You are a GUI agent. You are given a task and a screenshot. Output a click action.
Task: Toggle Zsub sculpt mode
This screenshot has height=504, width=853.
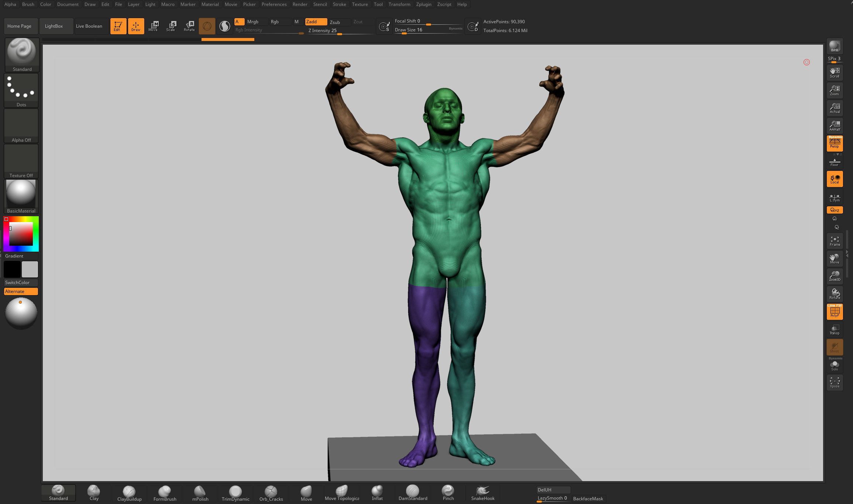click(339, 22)
